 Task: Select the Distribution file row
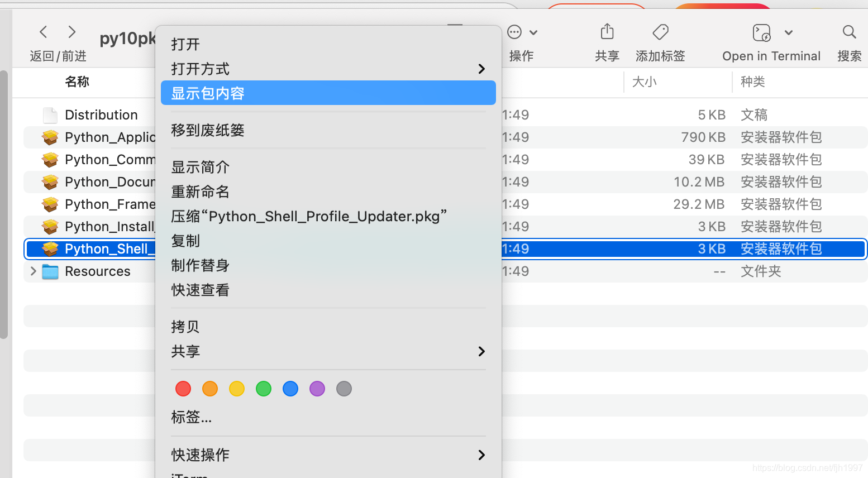point(101,114)
